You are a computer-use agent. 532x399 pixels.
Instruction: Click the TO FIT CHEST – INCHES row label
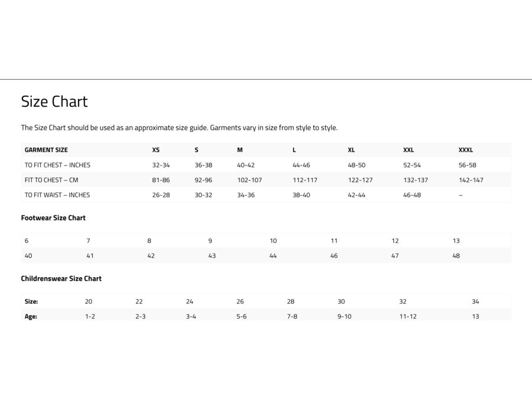click(x=57, y=165)
